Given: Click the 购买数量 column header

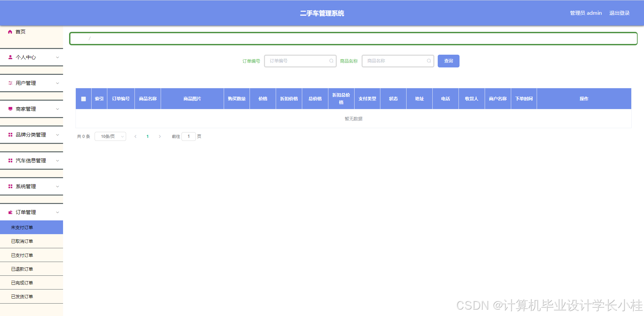Looking at the screenshot, I should (237, 99).
